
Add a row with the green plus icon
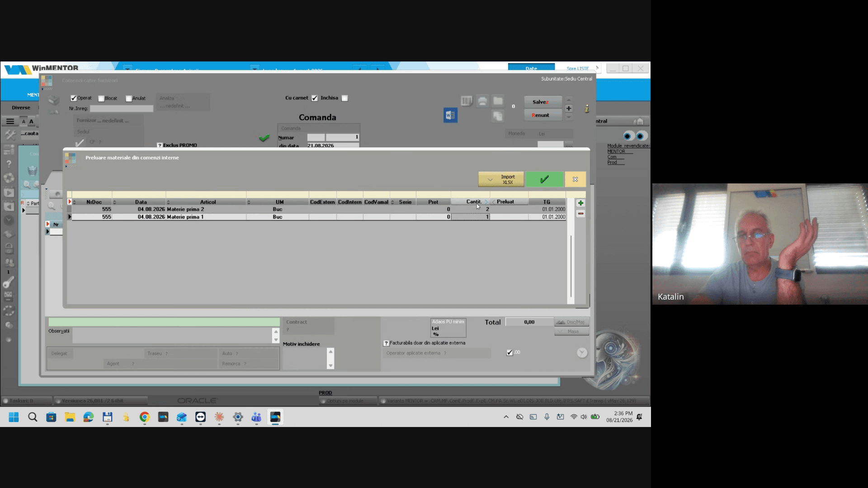pyautogui.click(x=580, y=203)
